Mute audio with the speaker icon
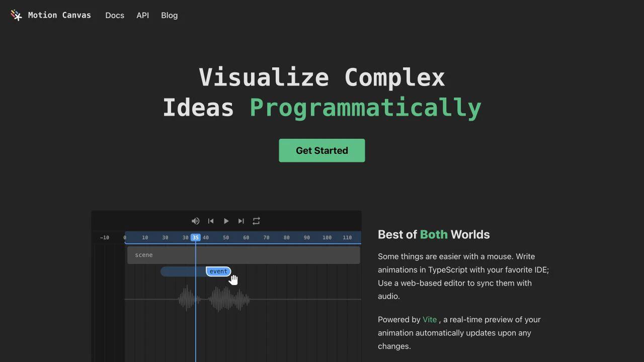Viewport: 644px width, 362px height. [x=196, y=221]
